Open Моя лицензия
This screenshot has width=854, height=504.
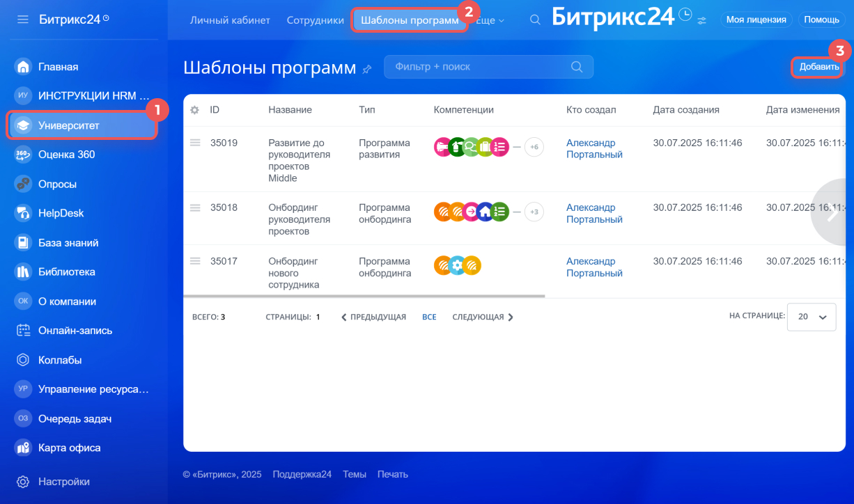tap(756, 19)
